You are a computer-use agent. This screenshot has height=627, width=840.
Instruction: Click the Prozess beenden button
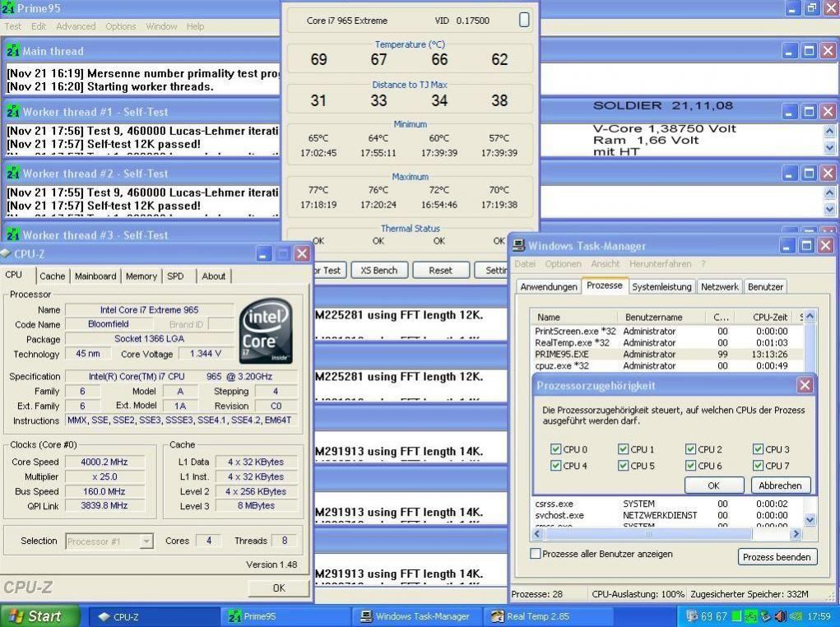click(x=777, y=557)
